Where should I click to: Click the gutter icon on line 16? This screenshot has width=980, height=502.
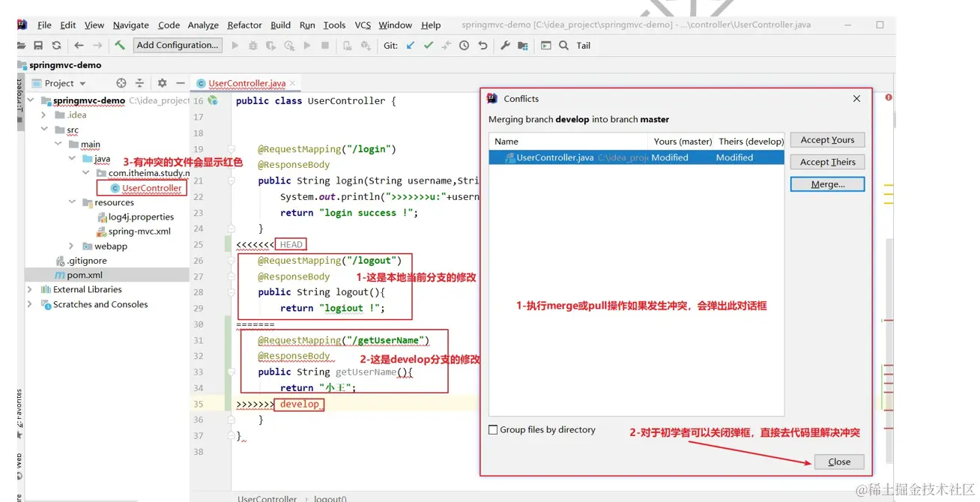click(x=213, y=100)
